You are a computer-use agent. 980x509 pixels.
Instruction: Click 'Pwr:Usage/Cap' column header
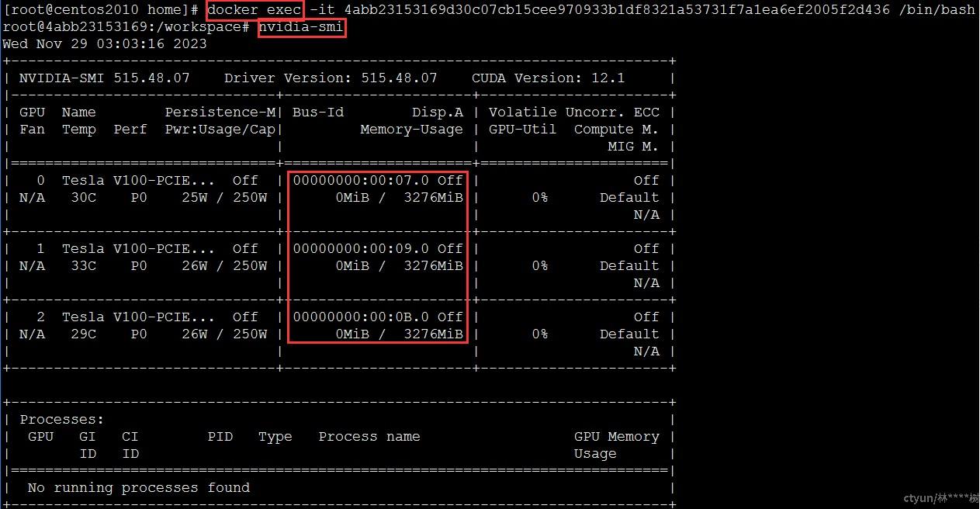tap(220, 130)
